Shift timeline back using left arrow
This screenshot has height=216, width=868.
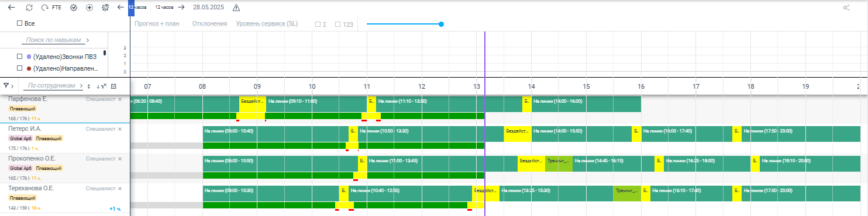(x=120, y=8)
